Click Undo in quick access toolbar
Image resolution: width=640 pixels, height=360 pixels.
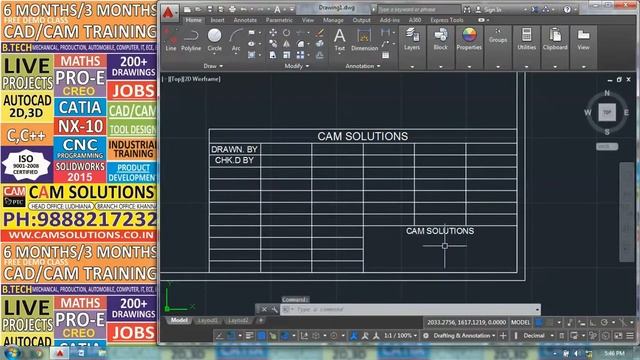point(244,9)
